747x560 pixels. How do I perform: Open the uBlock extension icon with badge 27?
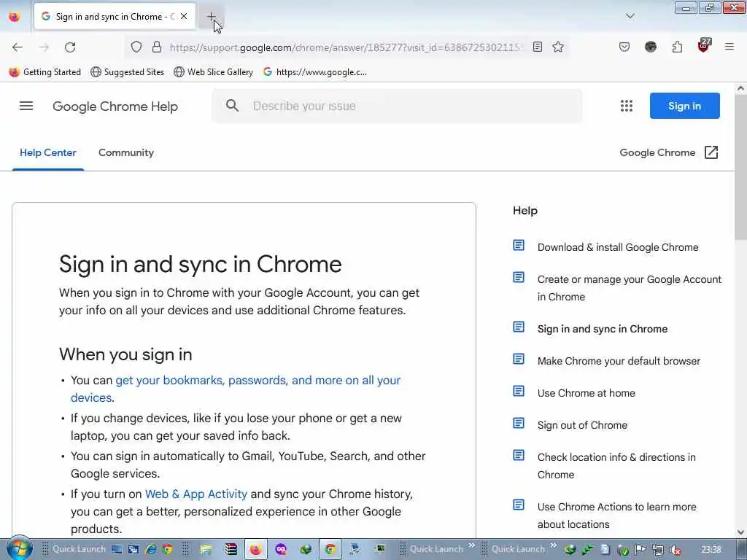(x=703, y=46)
